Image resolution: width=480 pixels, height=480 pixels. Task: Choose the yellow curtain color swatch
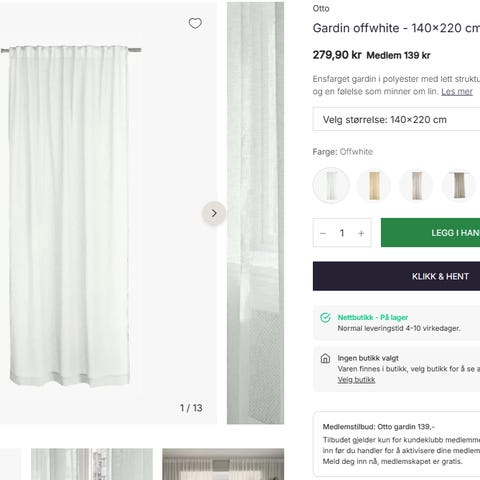(x=374, y=185)
